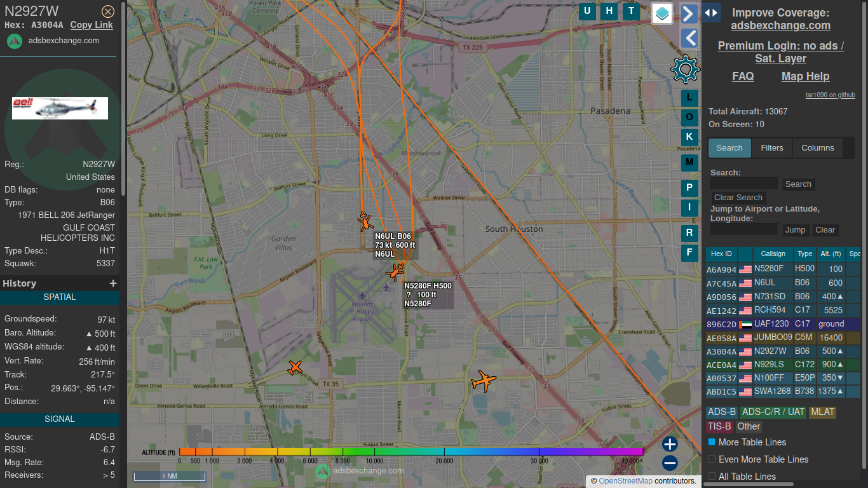Switch to the Filters tab
Image resolution: width=868 pixels, height=488 pixels.
click(772, 148)
